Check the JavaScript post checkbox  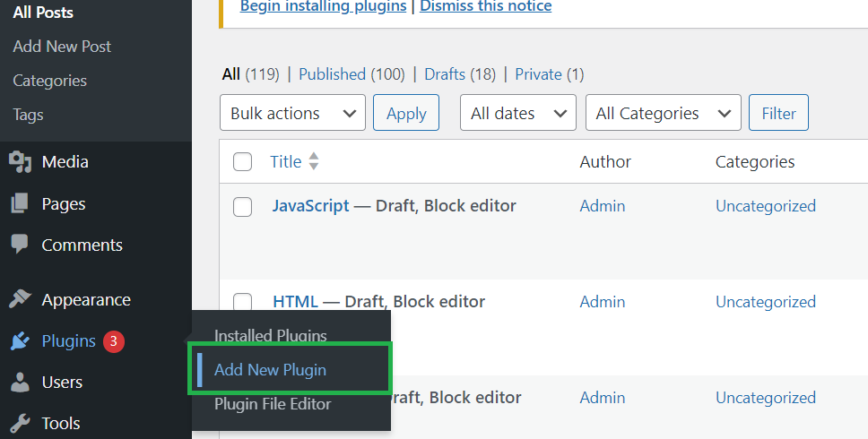[x=242, y=207]
